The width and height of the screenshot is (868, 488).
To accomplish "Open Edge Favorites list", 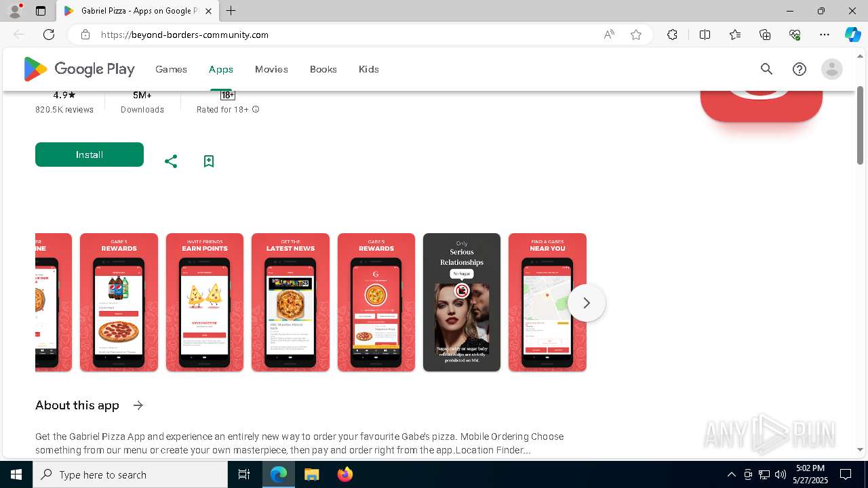I will coord(735,35).
